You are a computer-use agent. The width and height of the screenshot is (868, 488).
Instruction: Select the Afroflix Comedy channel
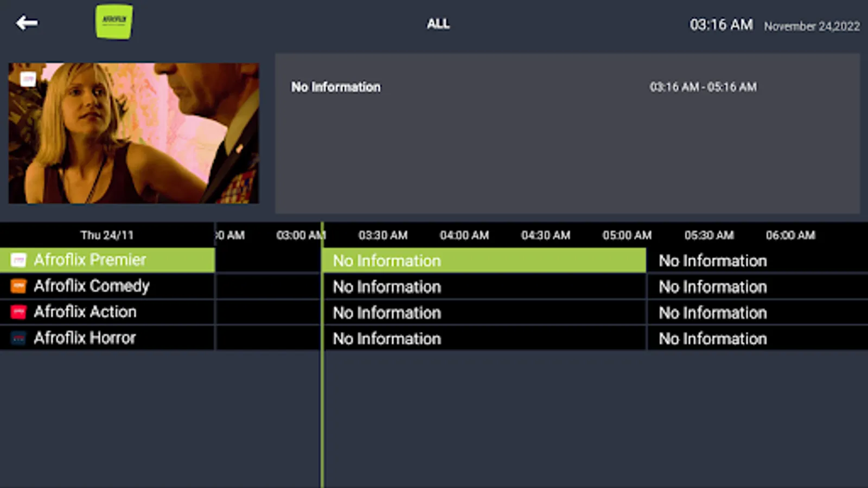107,286
